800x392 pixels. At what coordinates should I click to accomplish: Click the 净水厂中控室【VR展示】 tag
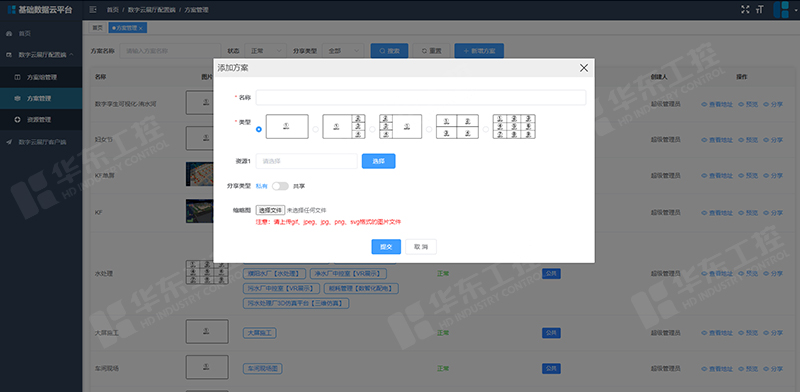(x=348, y=274)
